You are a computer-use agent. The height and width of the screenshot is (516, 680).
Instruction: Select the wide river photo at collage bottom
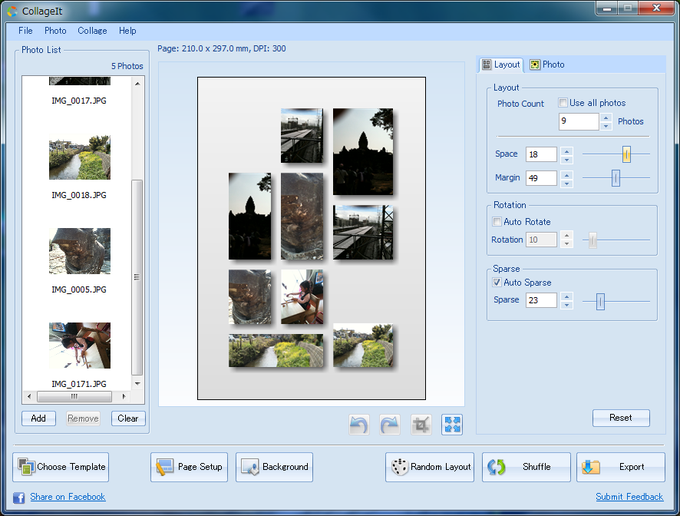276,350
